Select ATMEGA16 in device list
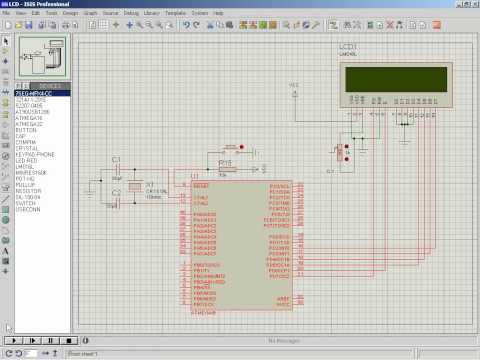Image resolution: width=480 pixels, height=360 pixels. coord(43,118)
